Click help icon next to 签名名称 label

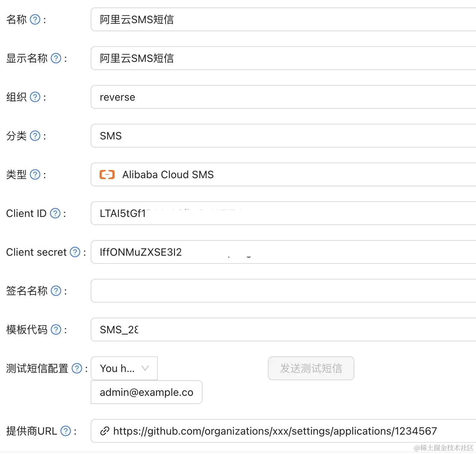coord(56,291)
